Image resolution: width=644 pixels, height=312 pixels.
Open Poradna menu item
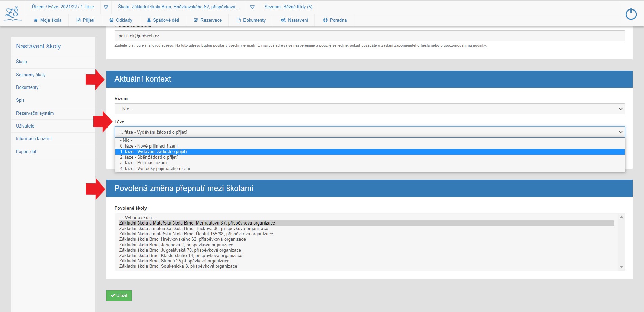pos(335,20)
